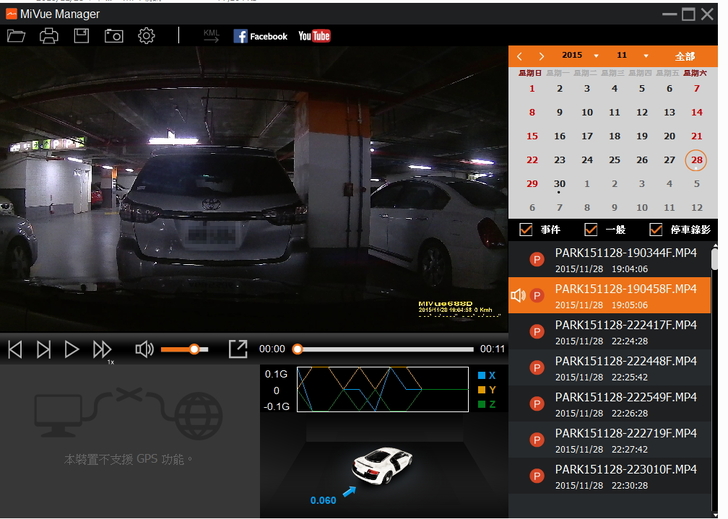
Task: Go to the previous month in the calendar
Action: coord(520,57)
